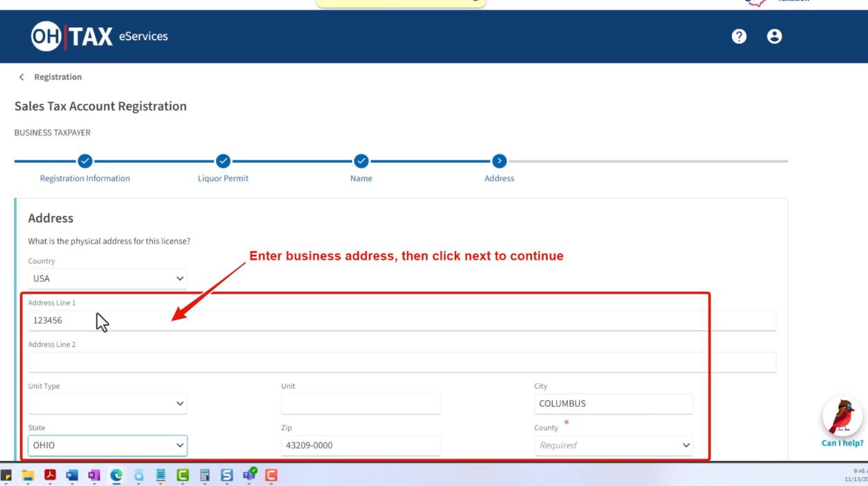Open the Unit Type dropdown
This screenshot has width=868, height=486.
tap(108, 403)
